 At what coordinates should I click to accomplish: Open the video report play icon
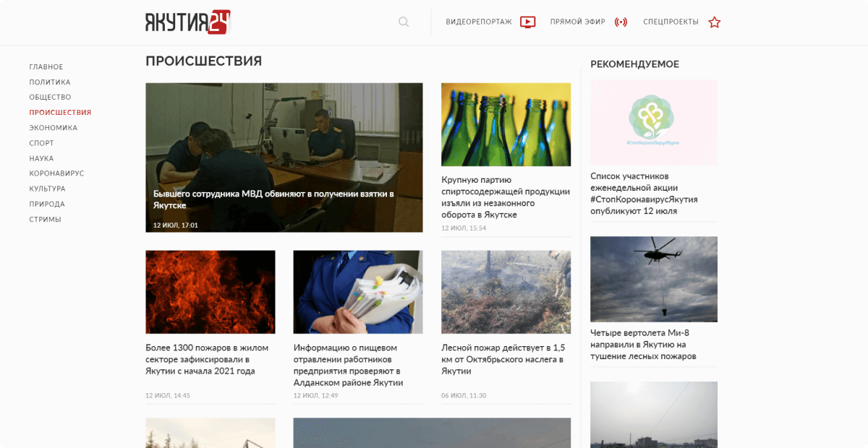click(528, 22)
